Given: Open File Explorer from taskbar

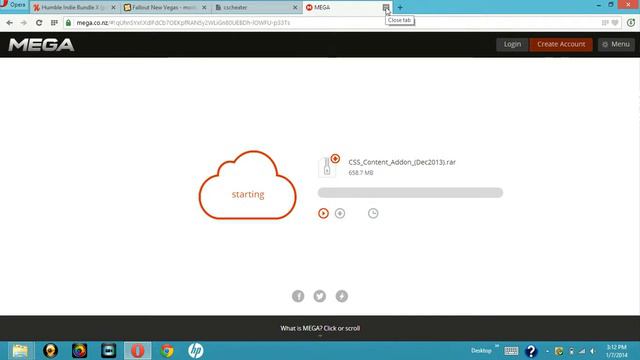Looking at the screenshot, I should coord(20,351).
